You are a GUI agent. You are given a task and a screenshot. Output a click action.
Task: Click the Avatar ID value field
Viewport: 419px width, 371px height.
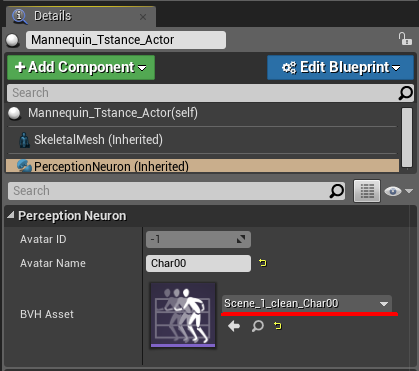[x=198, y=239]
